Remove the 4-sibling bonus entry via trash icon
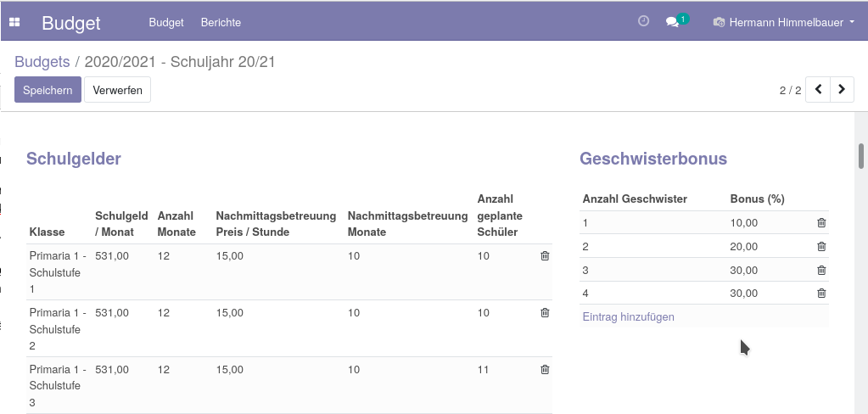Viewport: 868px width, 414px height. (x=821, y=294)
